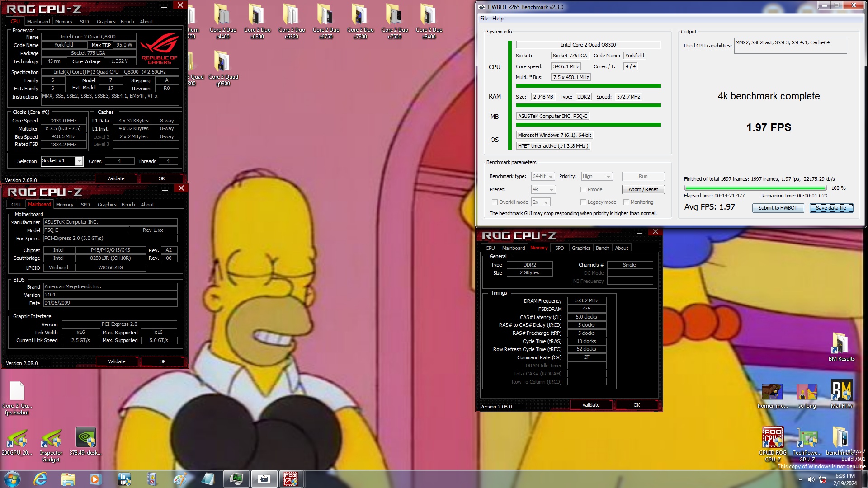Open the Preset 4k dropdown
Image resolution: width=868 pixels, height=488 pixels.
[x=543, y=190]
